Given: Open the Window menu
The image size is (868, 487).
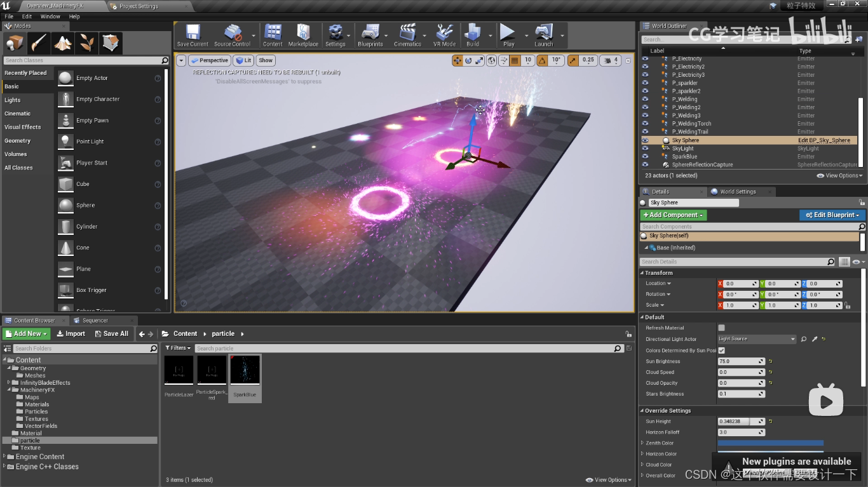Looking at the screenshot, I should point(50,17).
